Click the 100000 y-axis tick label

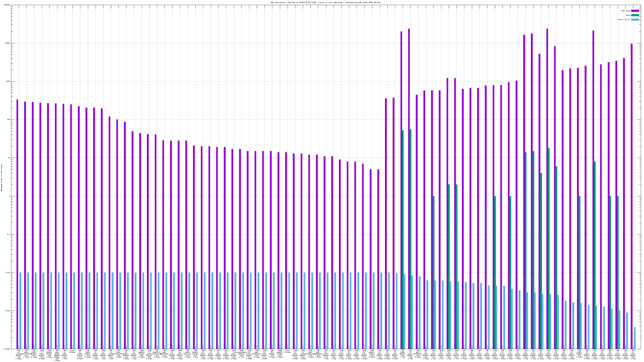(x=7, y=5)
